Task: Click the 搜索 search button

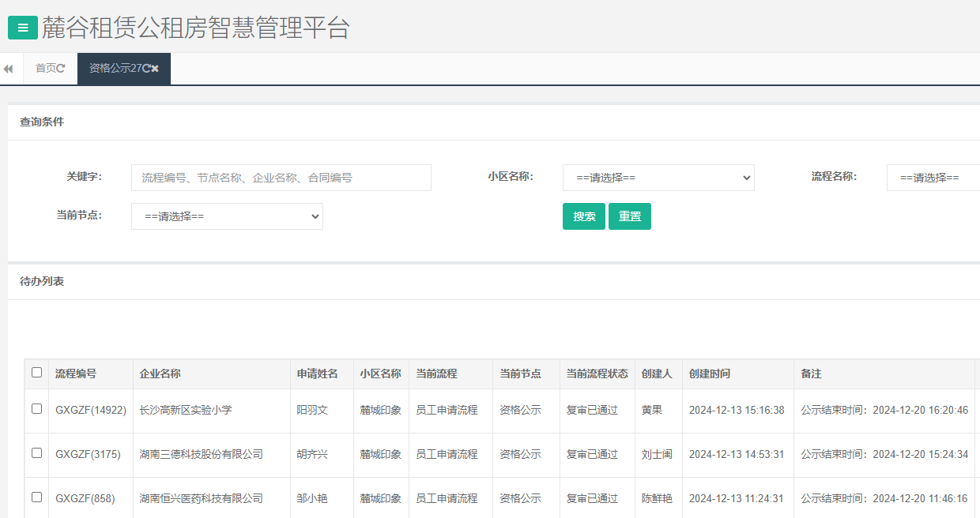Action: [583, 216]
